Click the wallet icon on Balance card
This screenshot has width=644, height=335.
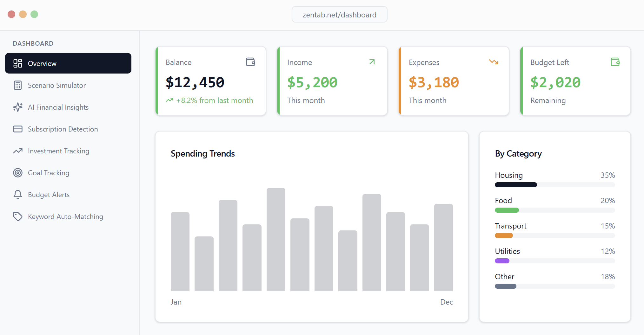pyautogui.click(x=250, y=62)
